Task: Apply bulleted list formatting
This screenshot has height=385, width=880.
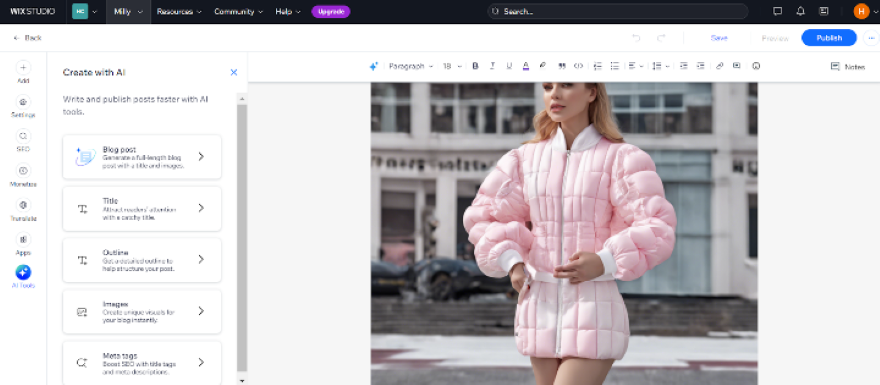Action: 615,66
